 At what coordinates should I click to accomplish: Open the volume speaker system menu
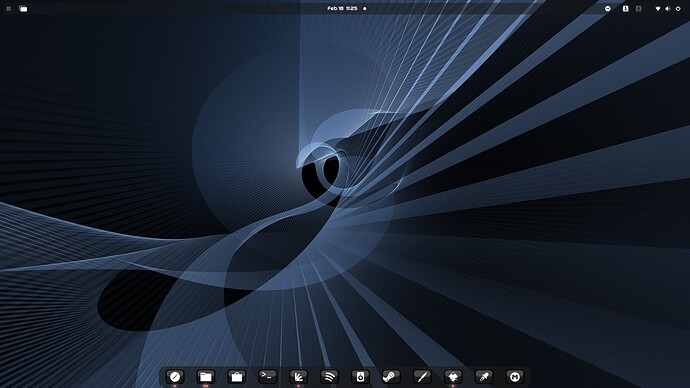coord(668,8)
